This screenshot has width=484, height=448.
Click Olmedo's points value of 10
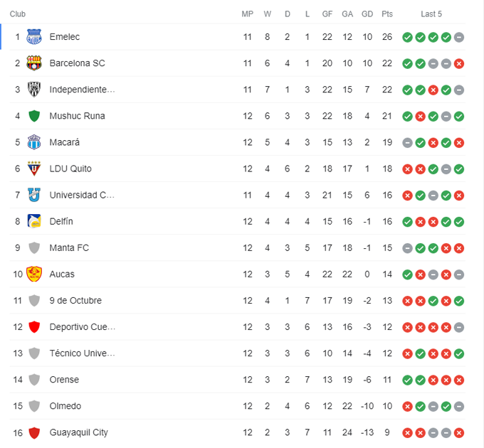point(387,406)
